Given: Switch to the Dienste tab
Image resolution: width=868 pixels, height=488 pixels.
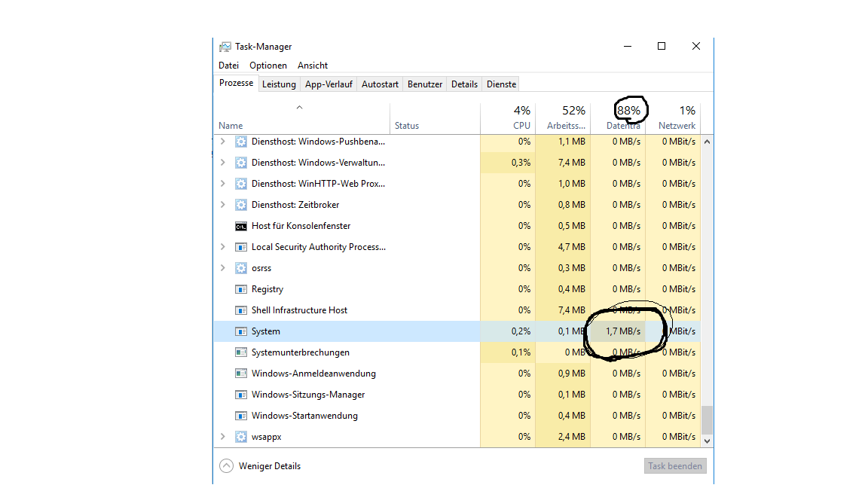Looking at the screenshot, I should click(502, 84).
